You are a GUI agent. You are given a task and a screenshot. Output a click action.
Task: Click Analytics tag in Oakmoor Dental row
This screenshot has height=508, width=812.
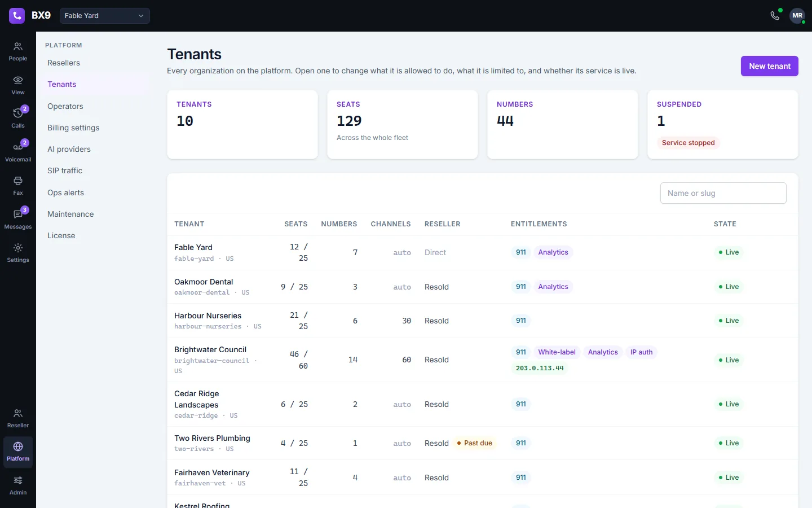pyautogui.click(x=553, y=287)
